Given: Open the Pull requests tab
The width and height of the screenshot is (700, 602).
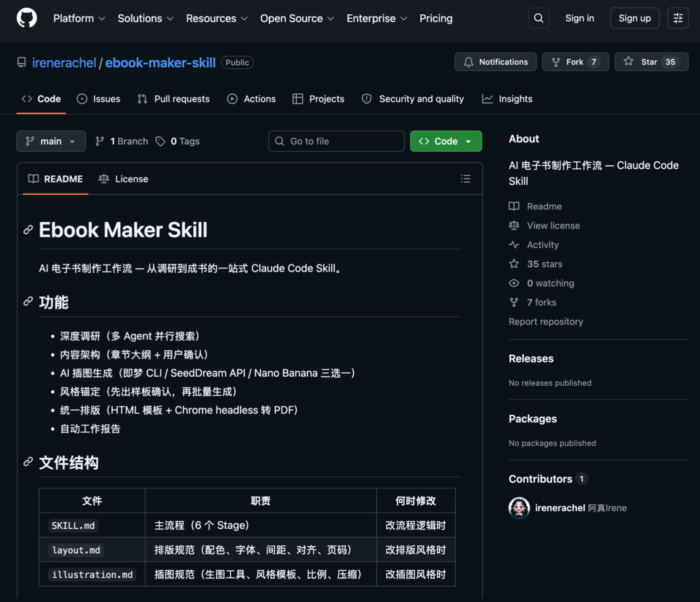Looking at the screenshot, I should (173, 99).
